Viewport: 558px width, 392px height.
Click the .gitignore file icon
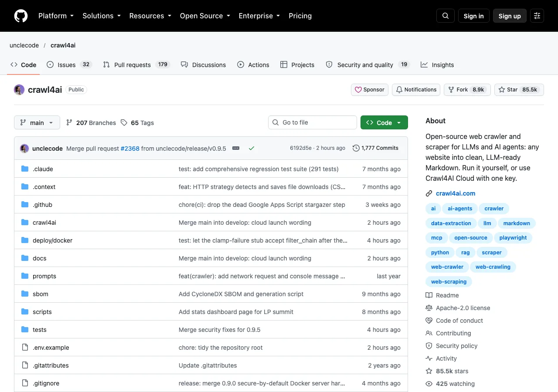pos(25,383)
